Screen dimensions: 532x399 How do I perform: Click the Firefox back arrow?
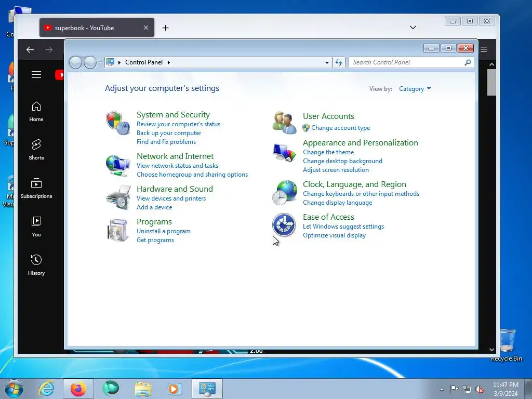30,50
